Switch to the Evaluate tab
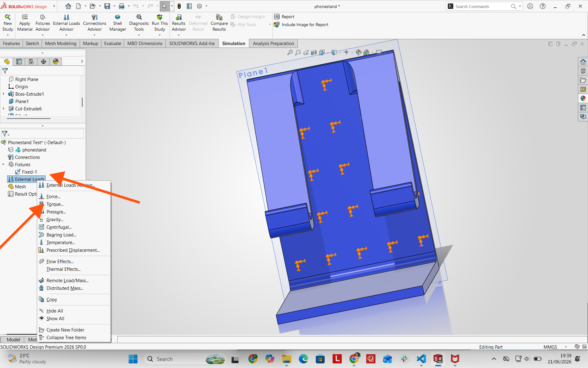Image resolution: width=588 pixels, height=368 pixels. [x=112, y=43]
